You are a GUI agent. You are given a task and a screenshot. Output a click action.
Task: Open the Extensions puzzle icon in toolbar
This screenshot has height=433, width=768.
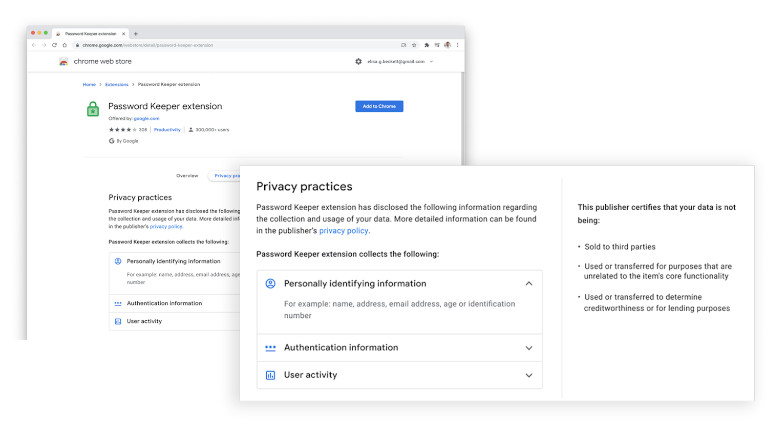click(427, 45)
